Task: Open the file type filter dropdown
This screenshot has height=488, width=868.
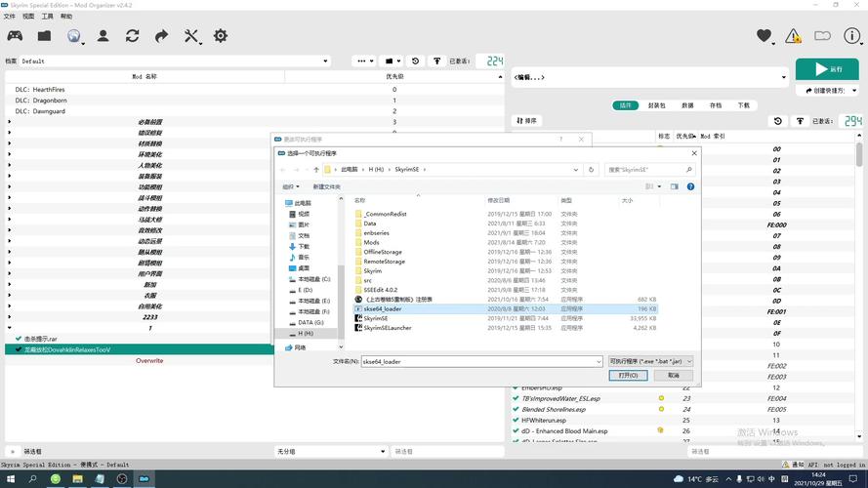Action: point(649,361)
